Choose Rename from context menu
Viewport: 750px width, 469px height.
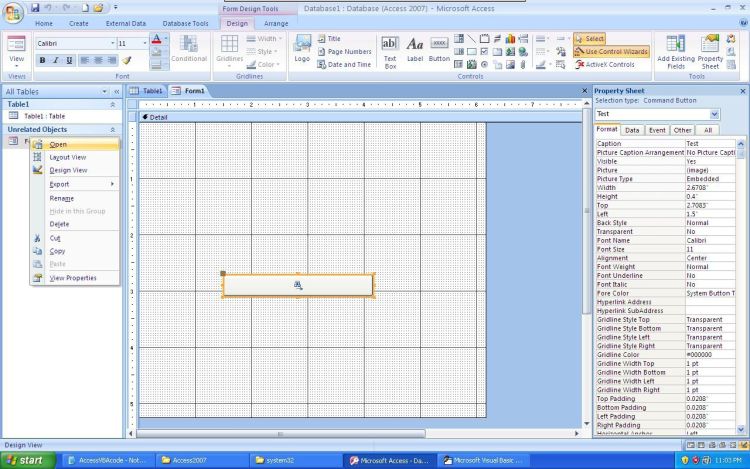(x=75, y=198)
